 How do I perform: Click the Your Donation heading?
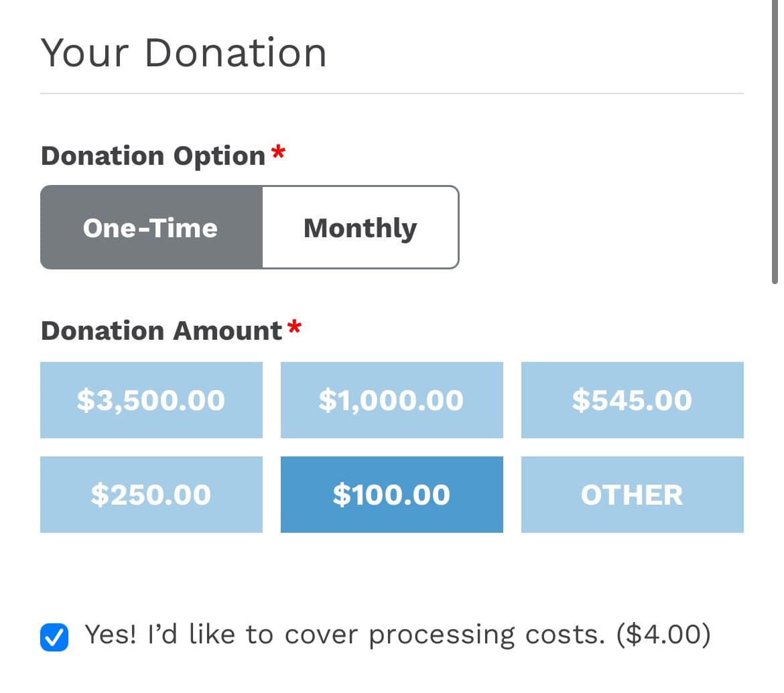click(184, 53)
